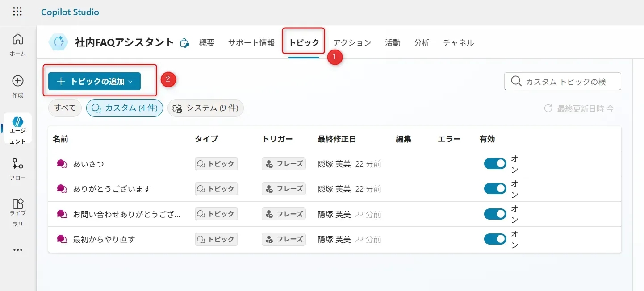644x291 pixels.
Task: Open the お問い合わせありがとうござ... topic
Action: pyautogui.click(x=126, y=214)
